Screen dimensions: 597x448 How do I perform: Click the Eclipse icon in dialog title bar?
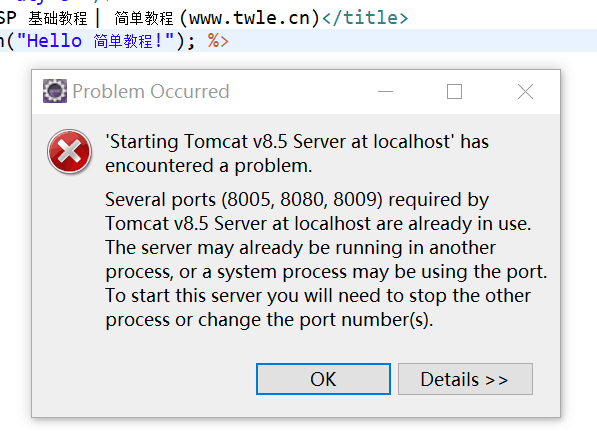pyautogui.click(x=55, y=91)
